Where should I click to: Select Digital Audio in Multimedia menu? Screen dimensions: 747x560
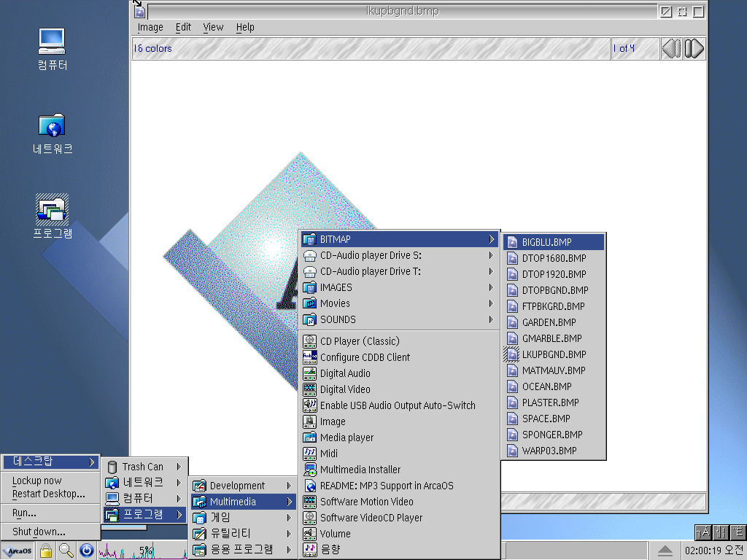click(345, 373)
